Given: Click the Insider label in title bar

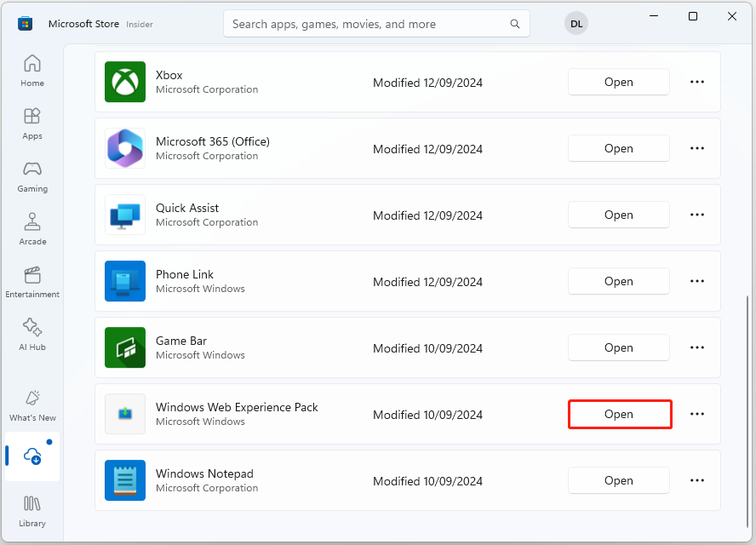Looking at the screenshot, I should 140,25.
